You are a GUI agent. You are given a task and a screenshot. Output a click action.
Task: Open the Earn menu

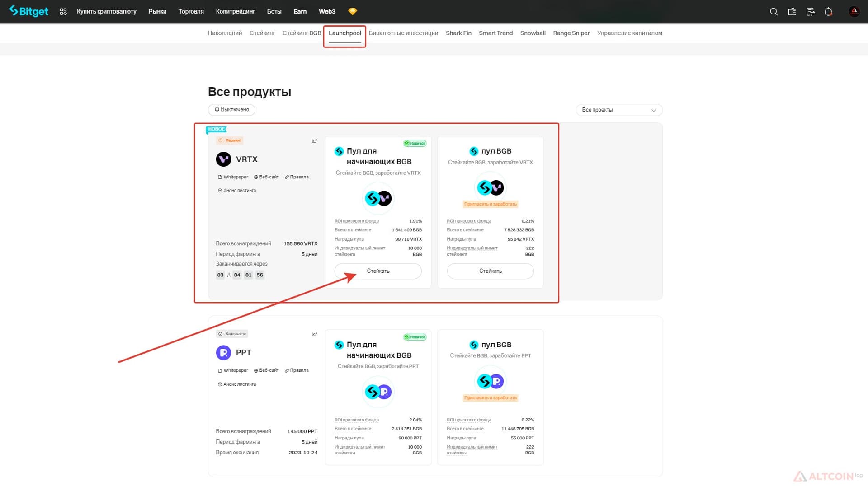pyautogui.click(x=300, y=11)
